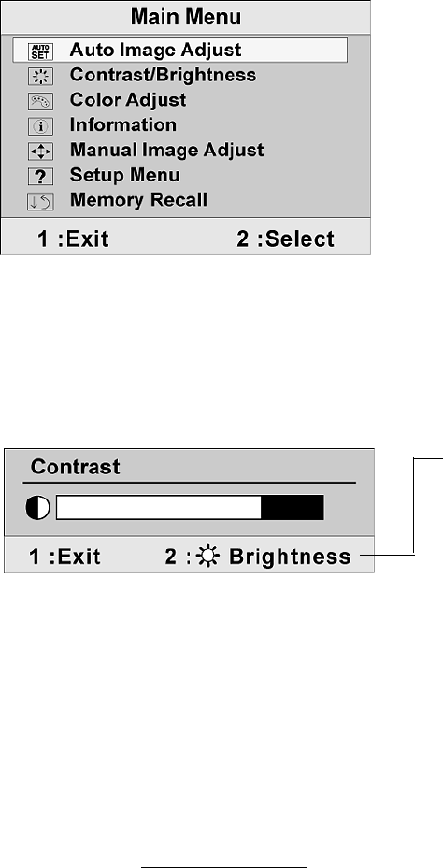
Task: Click the Contrast slider bar
Action: (190, 508)
